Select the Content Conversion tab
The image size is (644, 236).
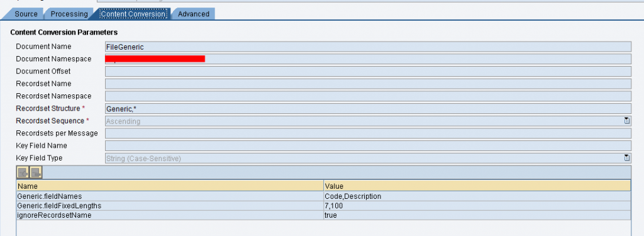coord(133,14)
